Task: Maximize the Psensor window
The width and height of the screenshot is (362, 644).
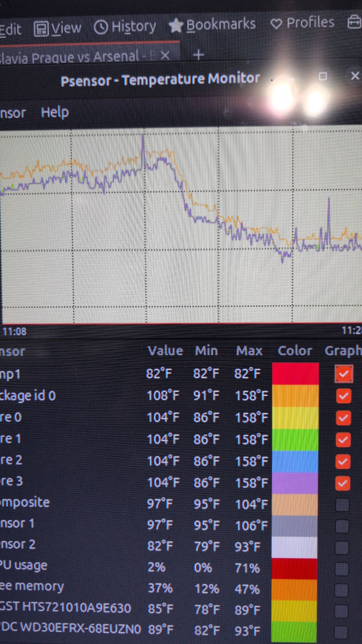Action: (x=323, y=76)
